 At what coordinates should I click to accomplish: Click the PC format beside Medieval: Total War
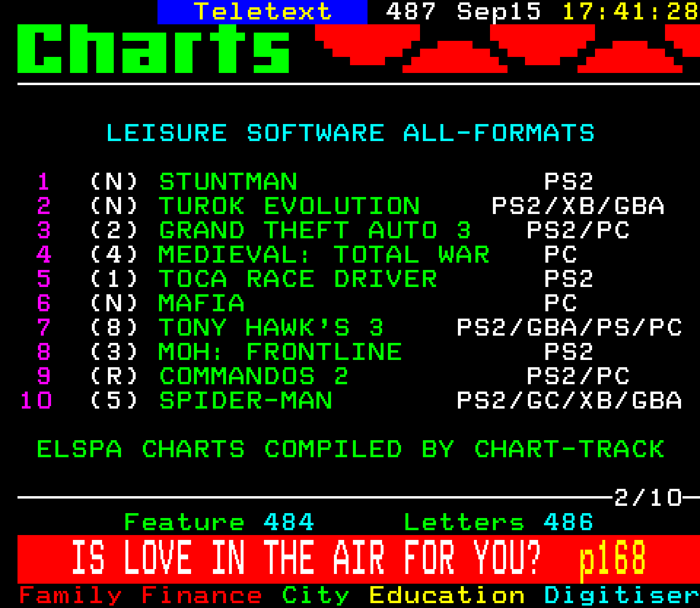(x=560, y=255)
